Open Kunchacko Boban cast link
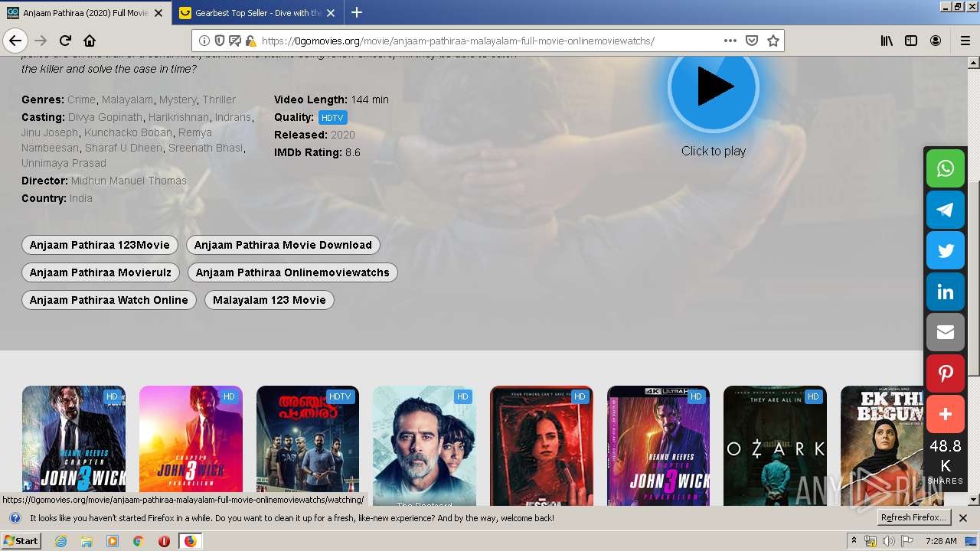Image resolution: width=980 pixels, height=551 pixels. 128,132
